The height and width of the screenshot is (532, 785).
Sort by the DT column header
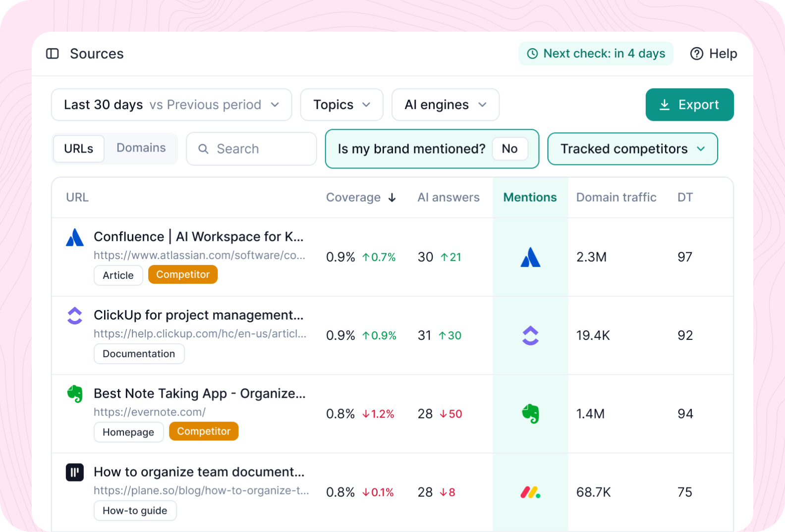coord(685,198)
